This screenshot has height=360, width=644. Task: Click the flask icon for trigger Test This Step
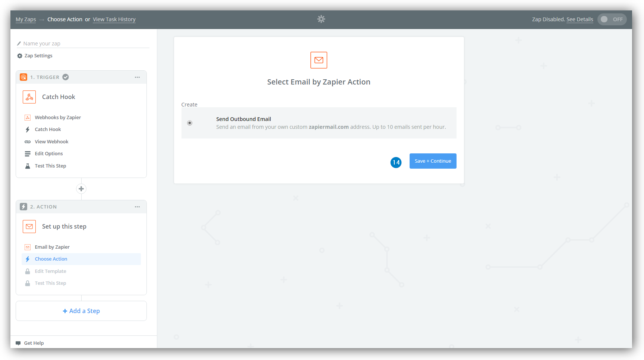(28, 166)
